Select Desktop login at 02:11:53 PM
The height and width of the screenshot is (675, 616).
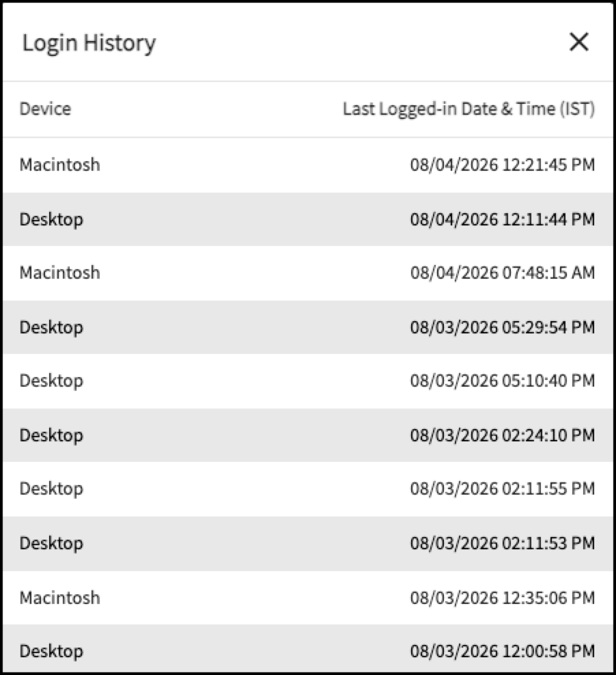[x=308, y=543]
